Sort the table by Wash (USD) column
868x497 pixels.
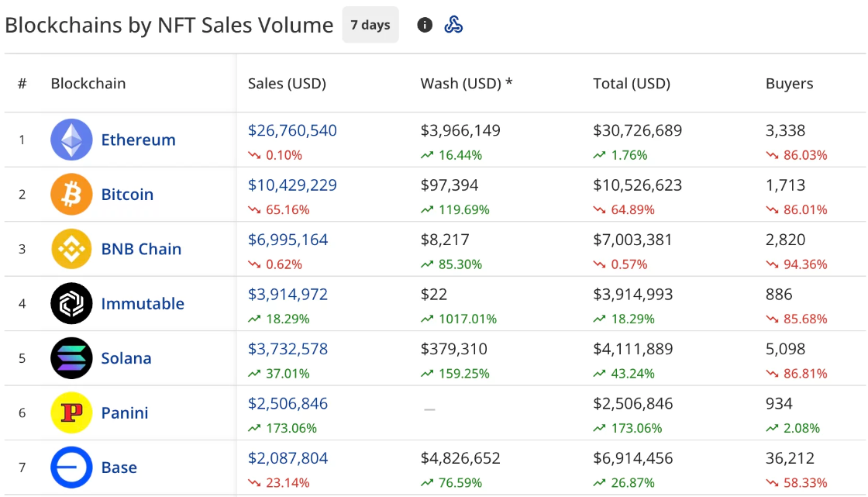pos(462,83)
